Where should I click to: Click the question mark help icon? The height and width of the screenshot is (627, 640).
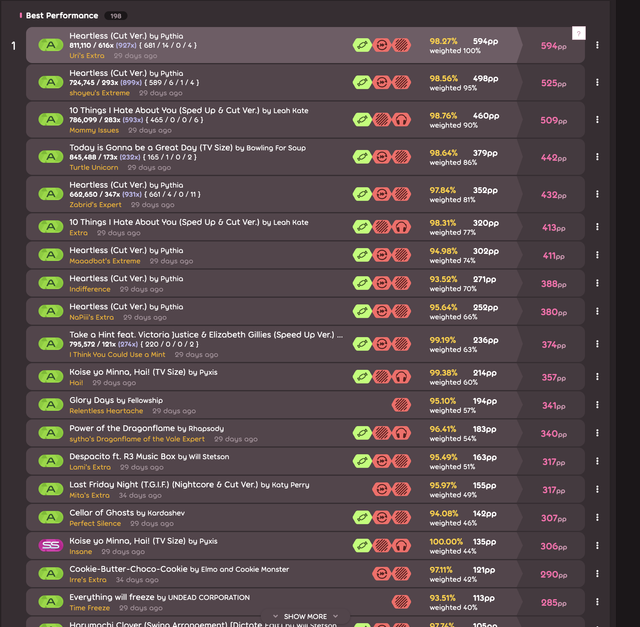[x=579, y=33]
